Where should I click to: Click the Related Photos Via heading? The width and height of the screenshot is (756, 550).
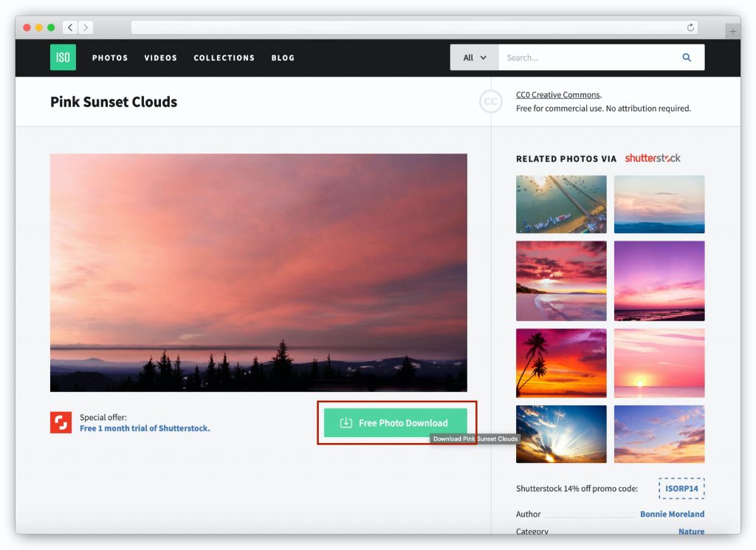(566, 159)
